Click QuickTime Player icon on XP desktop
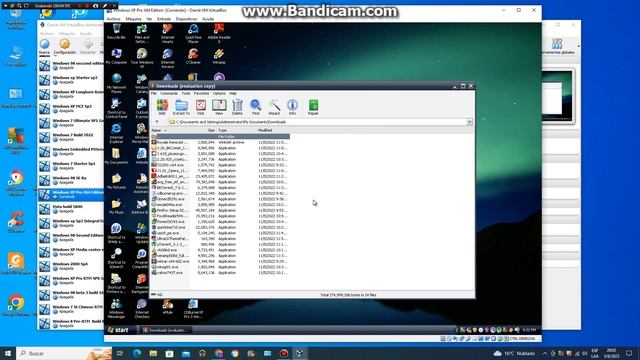 point(193,33)
